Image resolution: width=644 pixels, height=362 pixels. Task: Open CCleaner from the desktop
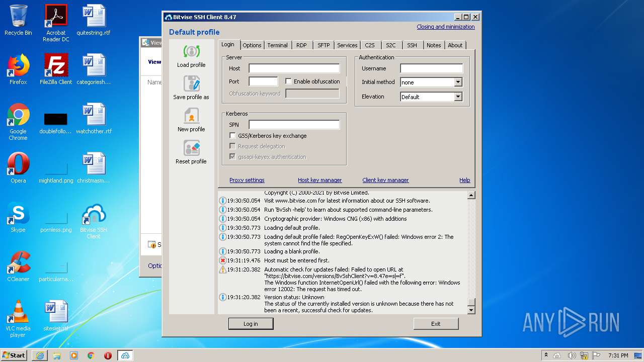(18, 266)
